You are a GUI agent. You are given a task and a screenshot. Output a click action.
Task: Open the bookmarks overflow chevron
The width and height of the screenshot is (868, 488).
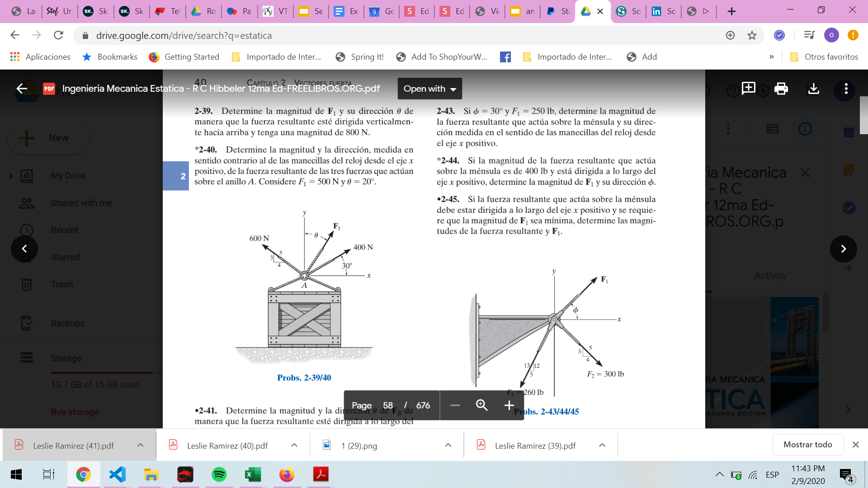(x=771, y=57)
